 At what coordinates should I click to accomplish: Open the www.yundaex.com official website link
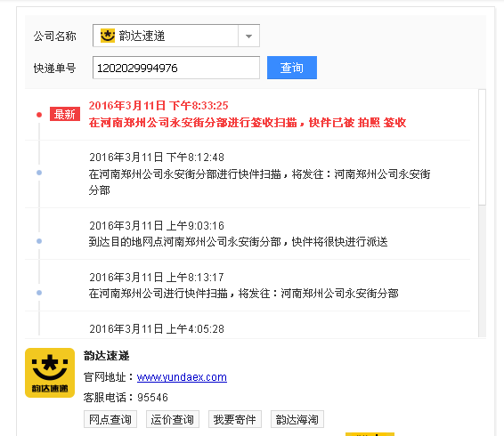tap(182, 377)
